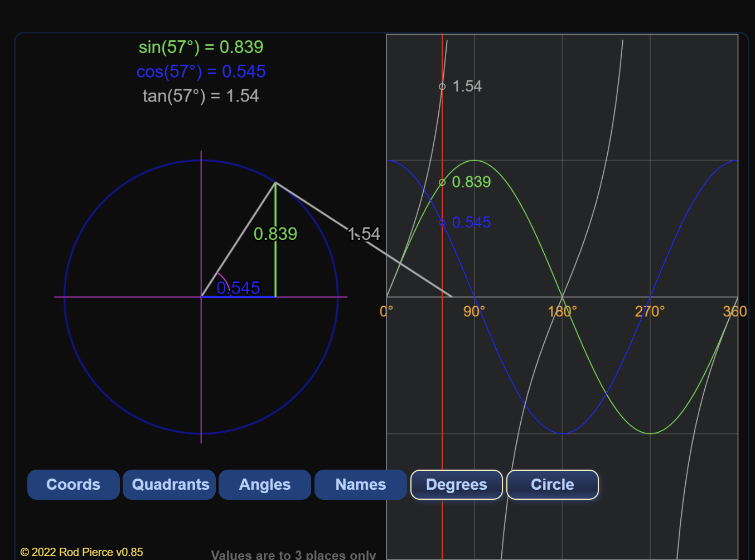Click the point where radius meets circle
755x560 pixels.
tap(275, 182)
